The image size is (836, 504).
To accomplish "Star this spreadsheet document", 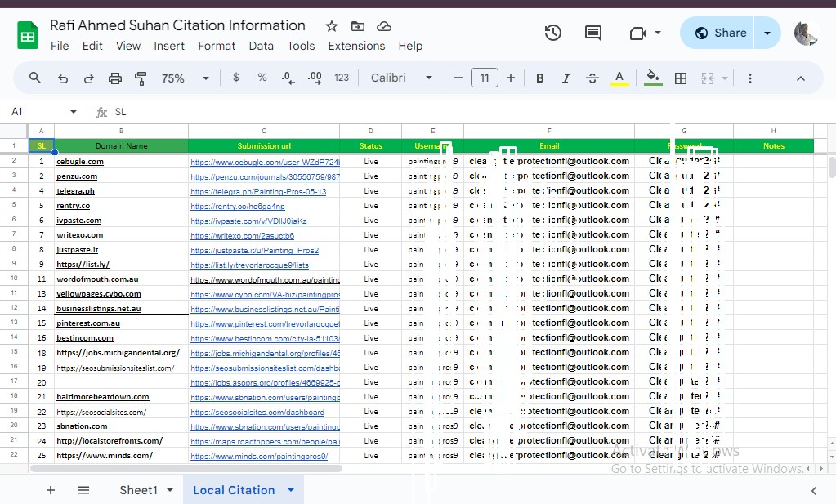I will coord(331,26).
